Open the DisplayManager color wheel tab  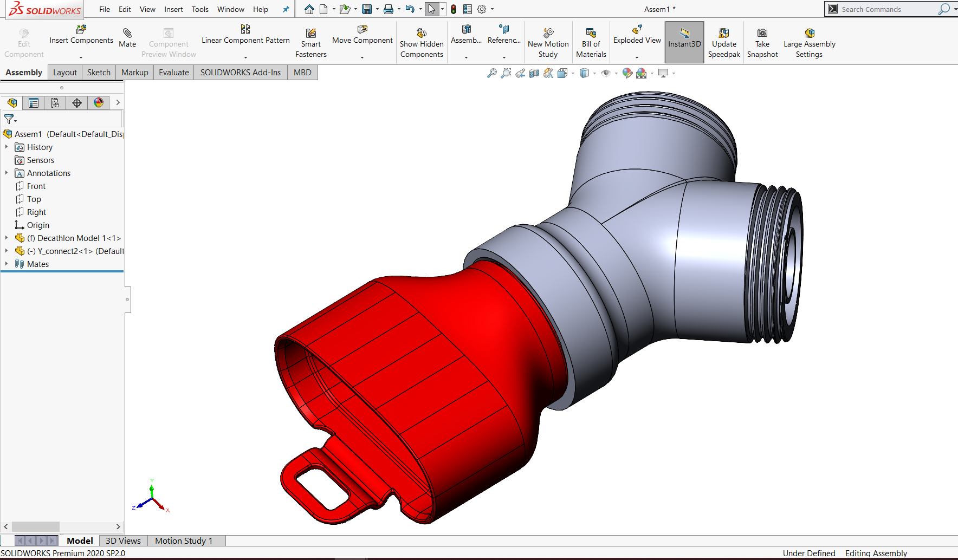99,103
